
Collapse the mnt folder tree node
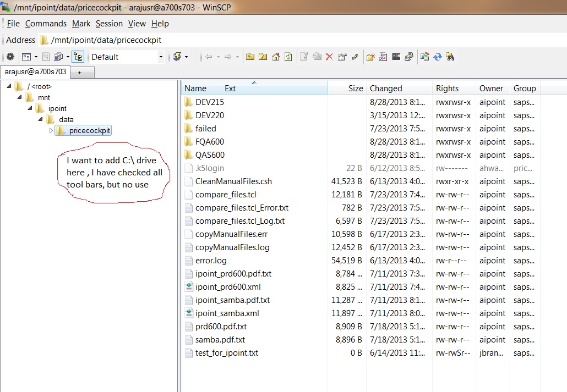[19, 97]
